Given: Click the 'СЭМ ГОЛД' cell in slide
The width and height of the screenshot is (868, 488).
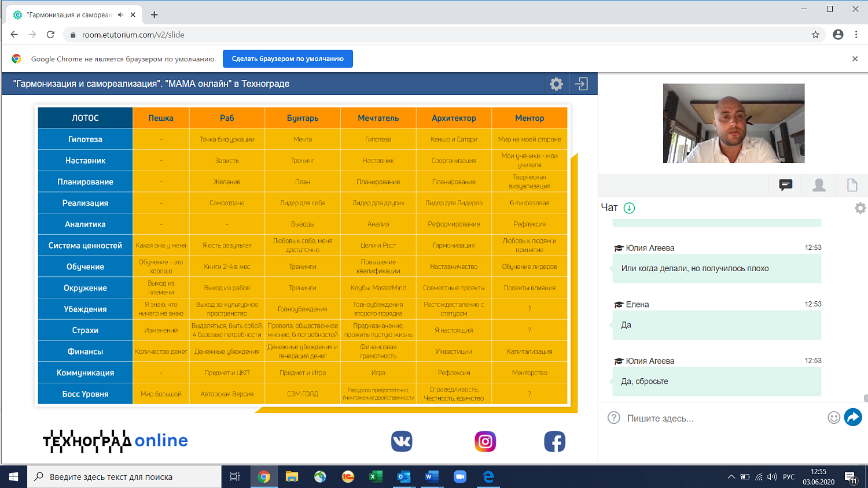Looking at the screenshot, I should click(303, 394).
